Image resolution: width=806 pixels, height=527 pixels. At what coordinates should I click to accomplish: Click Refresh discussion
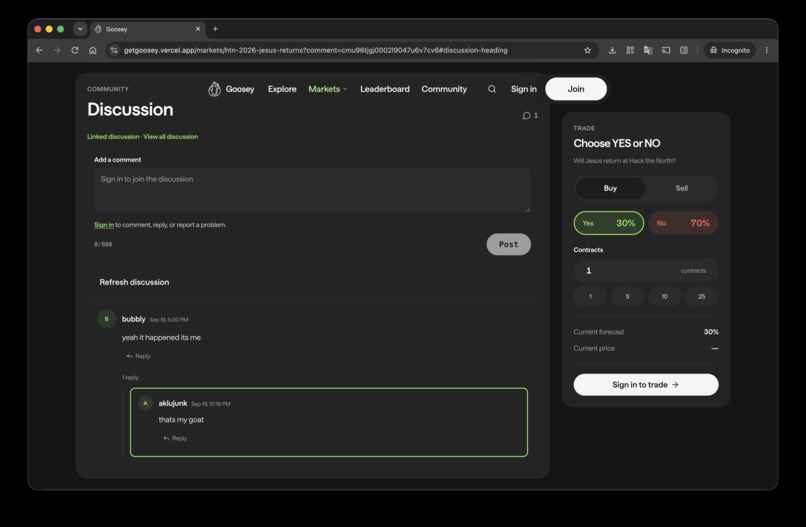coord(134,282)
